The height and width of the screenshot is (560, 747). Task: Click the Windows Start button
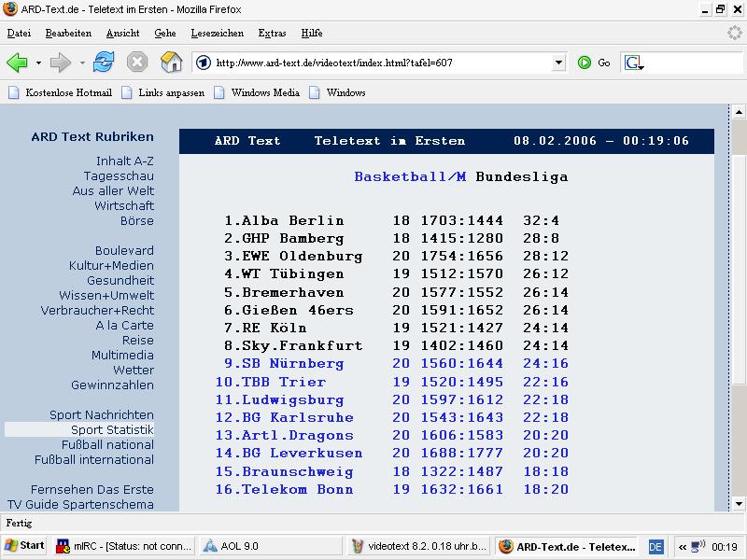[x=24, y=546]
